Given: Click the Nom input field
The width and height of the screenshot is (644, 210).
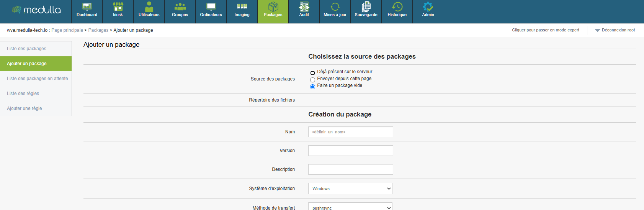Looking at the screenshot, I should point(350,132).
